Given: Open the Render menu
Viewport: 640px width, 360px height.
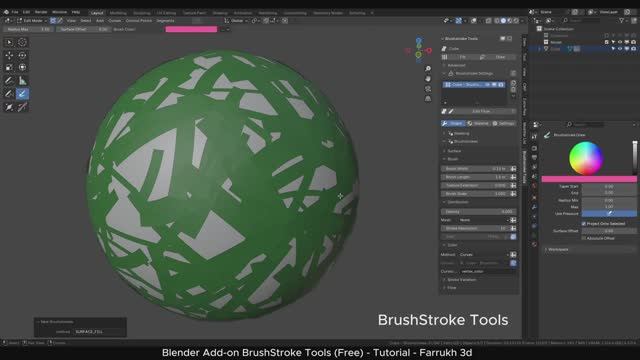Looking at the screenshot, I should click(x=41, y=12).
